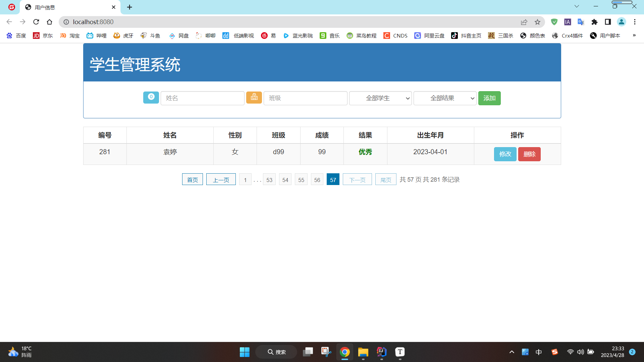The height and width of the screenshot is (362, 644).
Task: Toggle the browser side panel icon
Action: point(608,22)
